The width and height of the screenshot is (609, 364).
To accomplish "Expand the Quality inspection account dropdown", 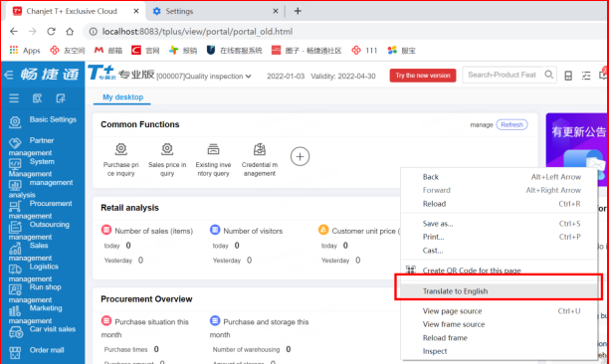I will pyautogui.click(x=204, y=76).
